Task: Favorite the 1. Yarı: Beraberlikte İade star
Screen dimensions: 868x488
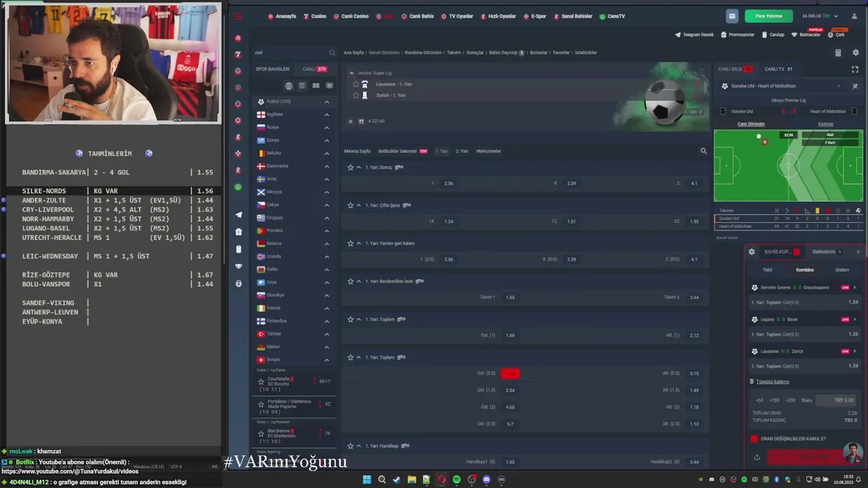Action: (x=351, y=281)
